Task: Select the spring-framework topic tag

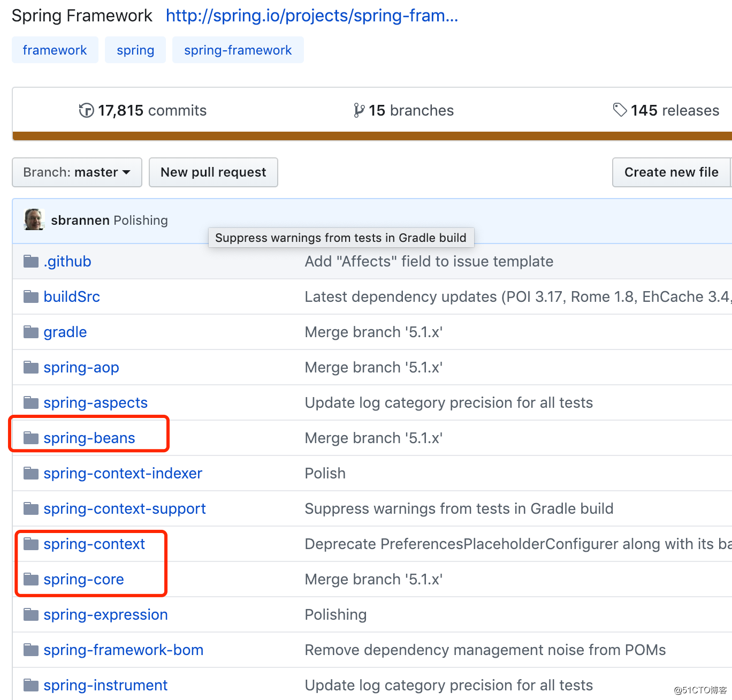Action: 238,50
